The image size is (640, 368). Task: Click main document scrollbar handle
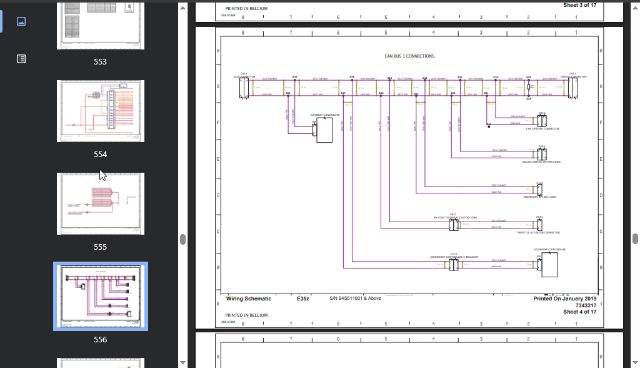636,239
